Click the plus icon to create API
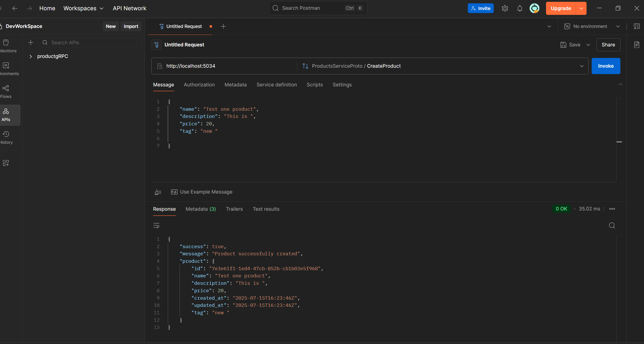Screen dimensions: 644x344 31,43
